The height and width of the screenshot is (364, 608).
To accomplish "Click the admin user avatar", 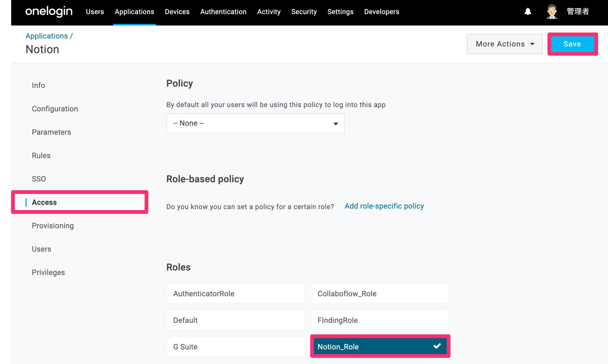I will (x=552, y=12).
